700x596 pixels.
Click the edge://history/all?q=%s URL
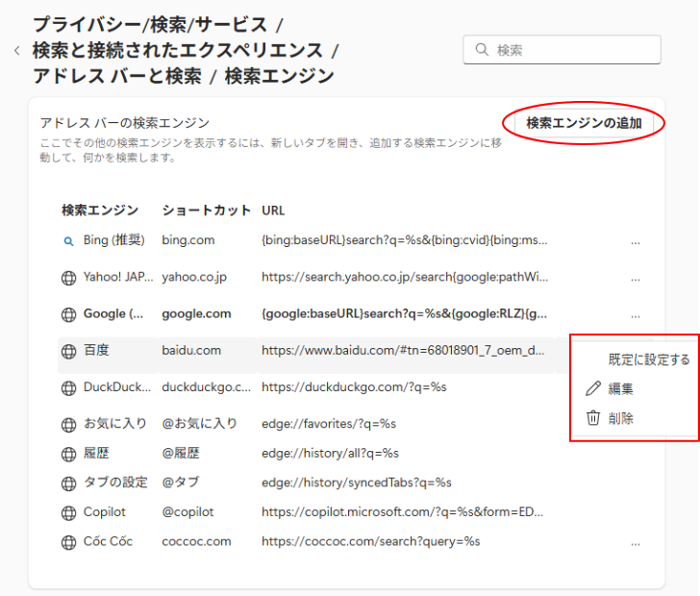[331, 453]
